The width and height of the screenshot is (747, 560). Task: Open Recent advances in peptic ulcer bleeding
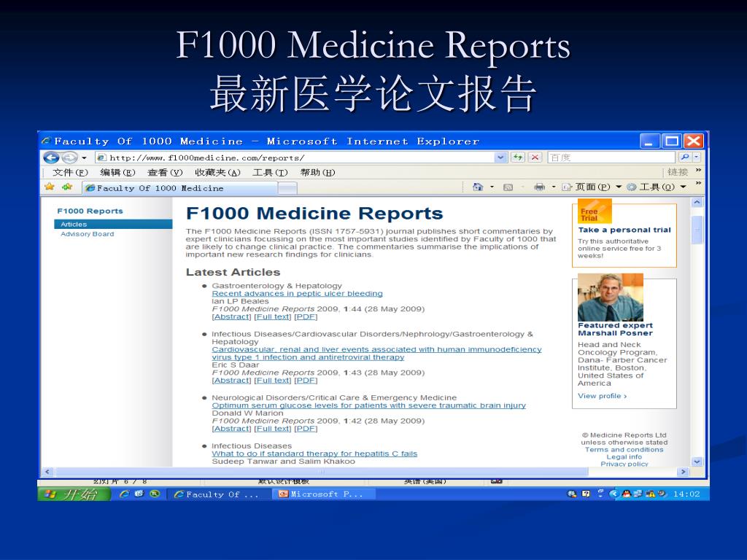(x=298, y=293)
